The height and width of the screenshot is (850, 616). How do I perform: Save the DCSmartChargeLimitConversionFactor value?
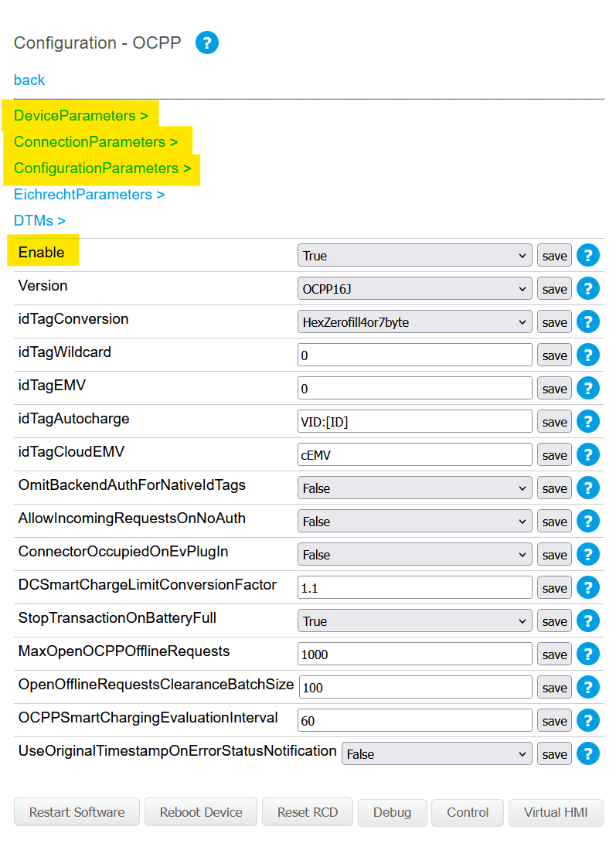(554, 587)
